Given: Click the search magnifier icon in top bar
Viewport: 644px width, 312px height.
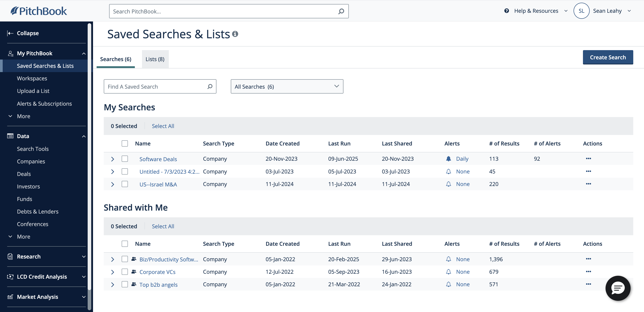Looking at the screenshot, I should click(341, 11).
